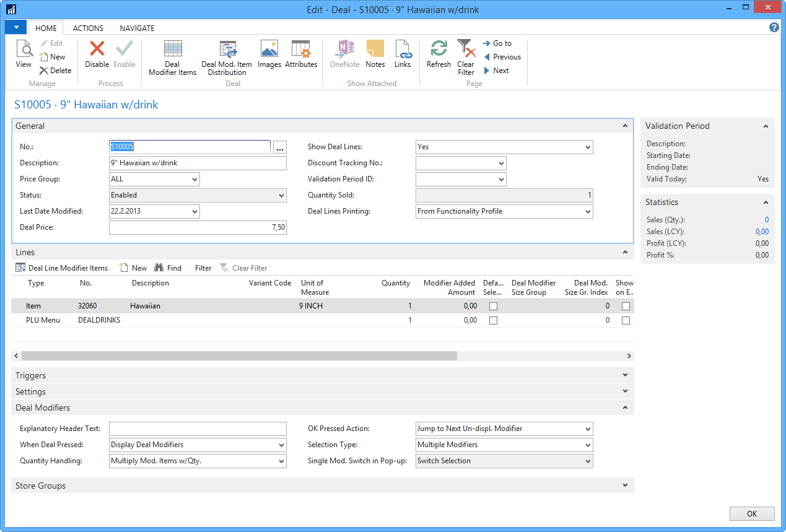Click the OK button
786x532 pixels.
pyautogui.click(x=751, y=513)
